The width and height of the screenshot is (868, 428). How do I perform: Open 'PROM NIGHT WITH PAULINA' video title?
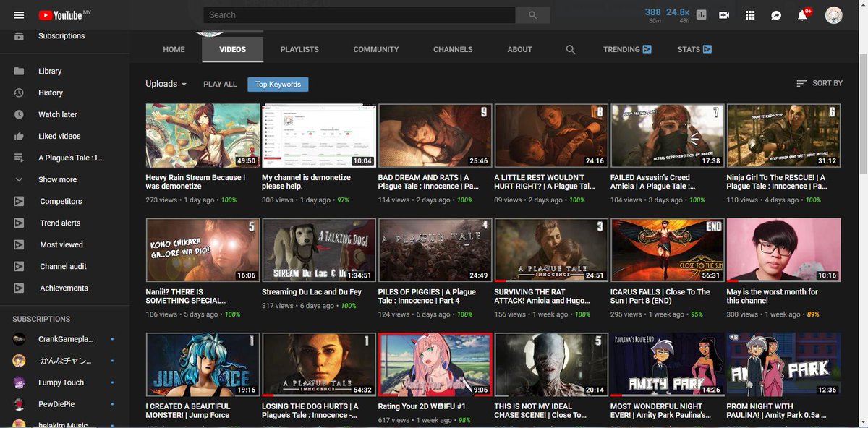(x=775, y=411)
